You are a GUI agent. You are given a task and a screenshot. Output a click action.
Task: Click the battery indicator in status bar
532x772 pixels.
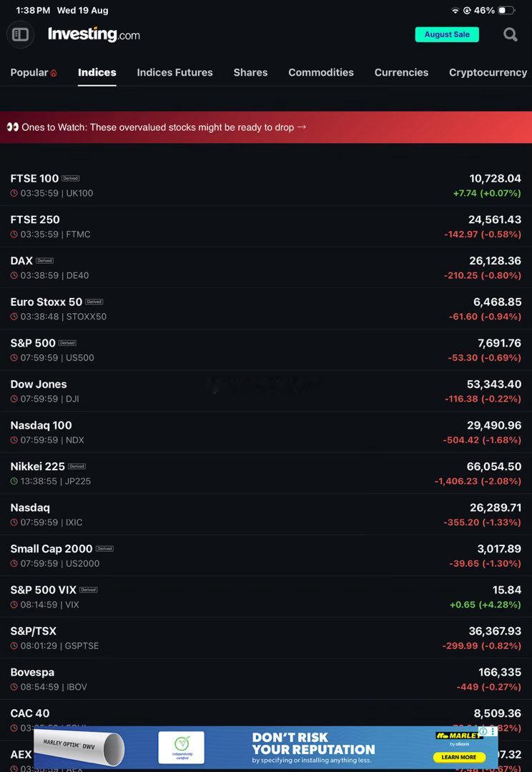pyautogui.click(x=506, y=10)
